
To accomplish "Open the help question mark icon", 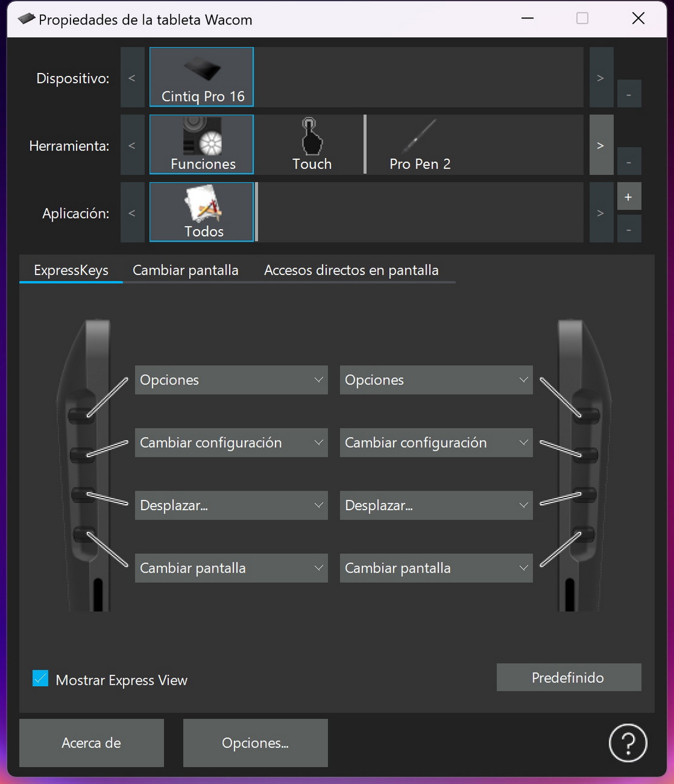I will coord(627,742).
